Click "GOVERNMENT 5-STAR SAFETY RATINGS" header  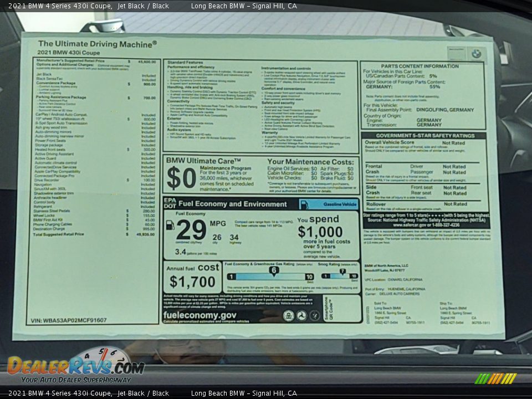425,135
